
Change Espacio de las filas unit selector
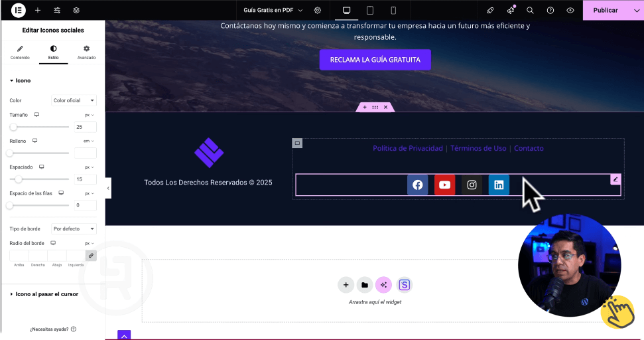89,193
